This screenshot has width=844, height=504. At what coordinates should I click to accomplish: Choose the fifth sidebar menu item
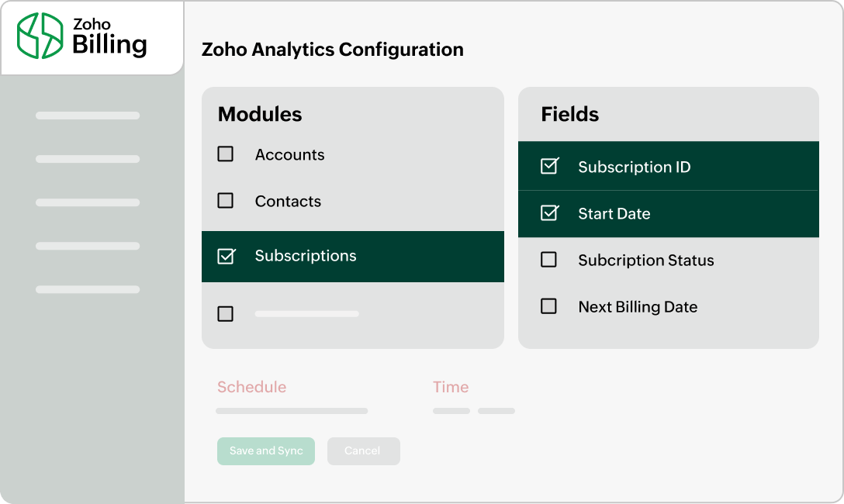(x=88, y=289)
